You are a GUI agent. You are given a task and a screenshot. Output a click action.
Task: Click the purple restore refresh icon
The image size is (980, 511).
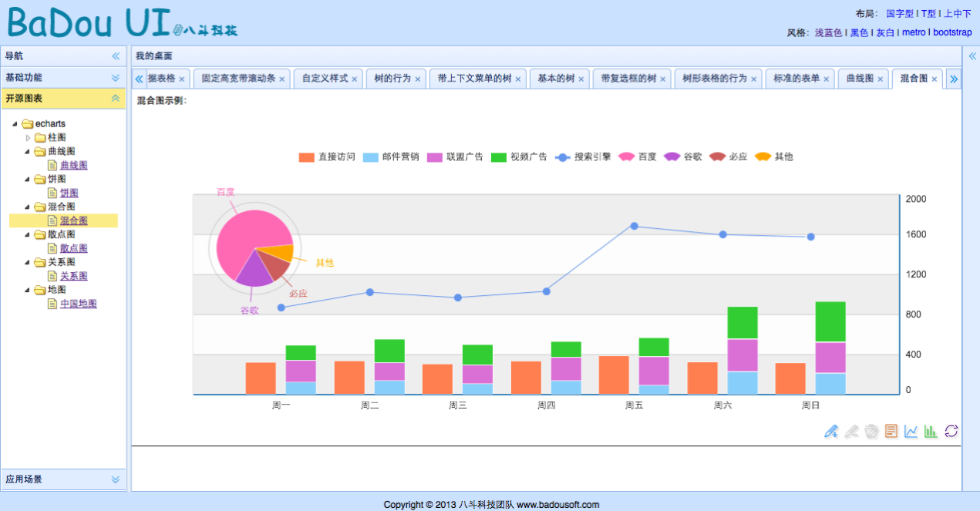951,432
